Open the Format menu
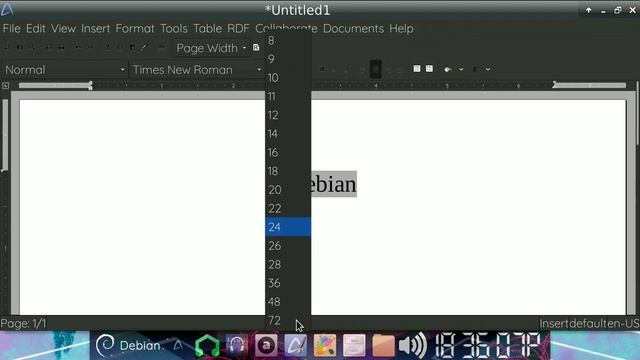Image resolution: width=640 pixels, height=360 pixels. pyautogui.click(x=135, y=29)
